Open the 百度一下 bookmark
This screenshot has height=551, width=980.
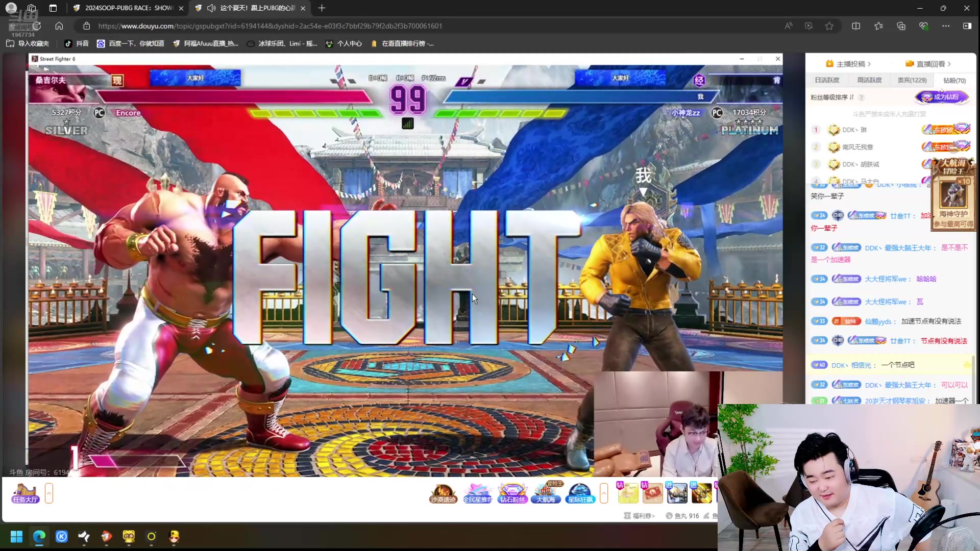131,44
